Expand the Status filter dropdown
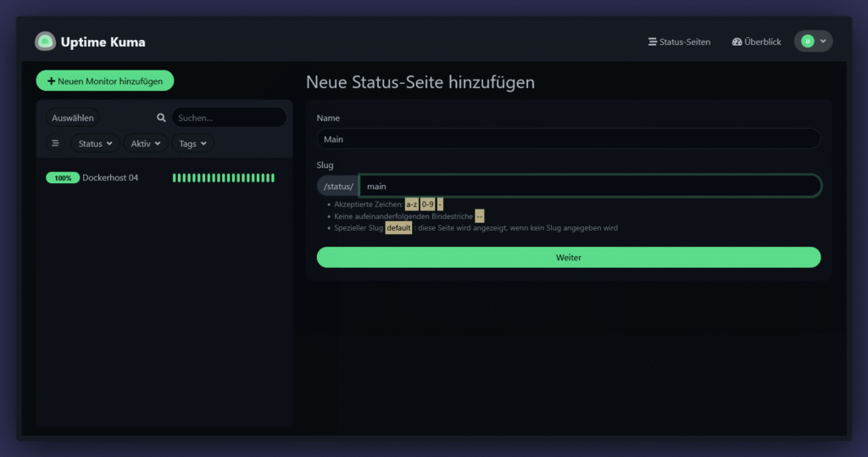The height and width of the screenshot is (457, 868). (95, 143)
